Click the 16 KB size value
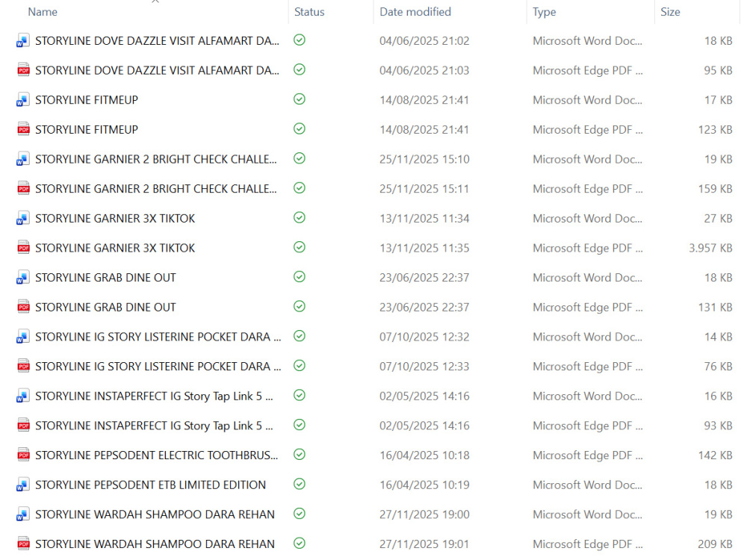This screenshot has height=560, width=747. pos(718,396)
